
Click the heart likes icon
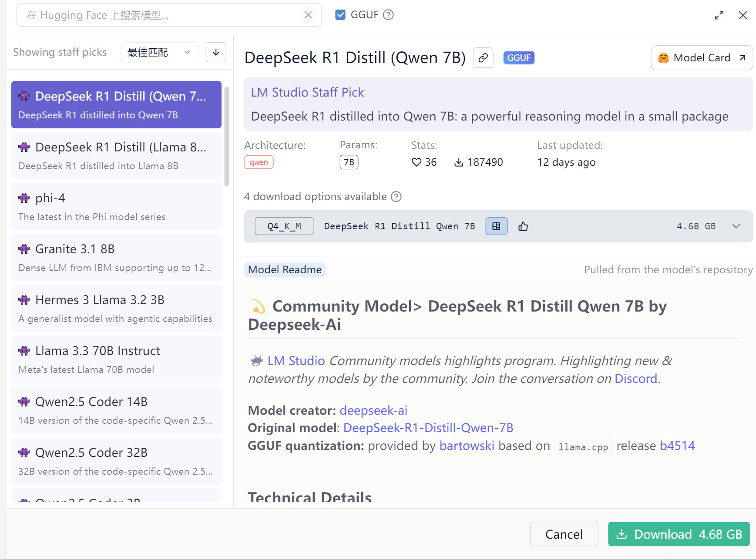click(417, 162)
